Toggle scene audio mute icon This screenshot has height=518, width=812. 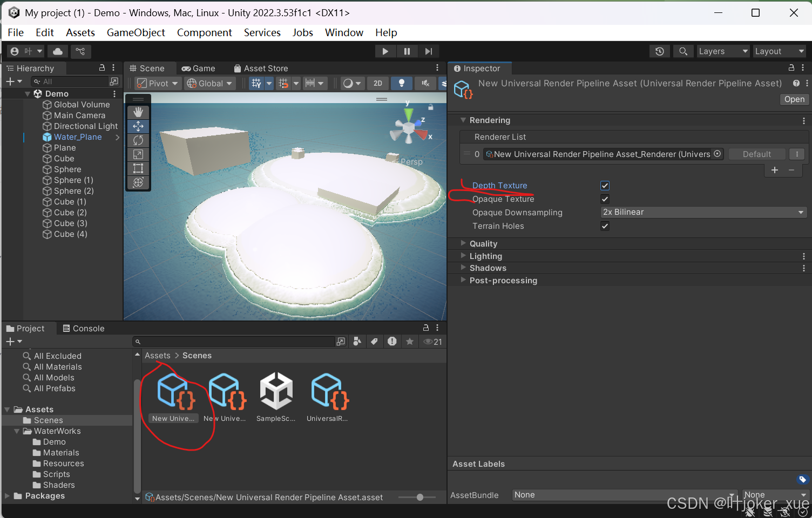pyautogui.click(x=425, y=83)
